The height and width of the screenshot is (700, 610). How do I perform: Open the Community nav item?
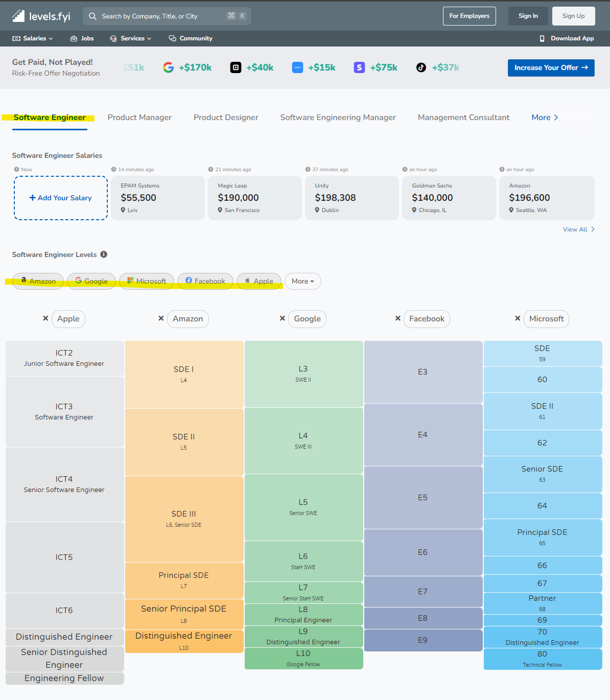pos(191,38)
